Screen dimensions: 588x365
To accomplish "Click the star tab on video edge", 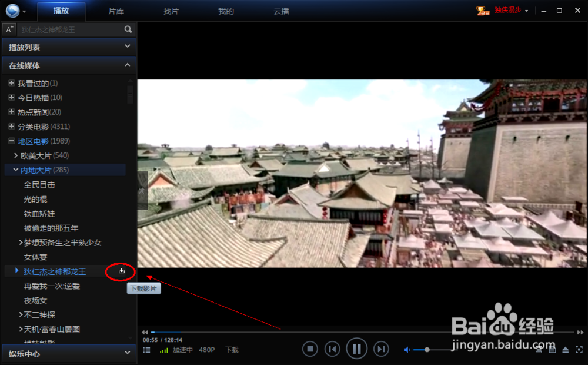I will pyautogui.click(x=142, y=190).
